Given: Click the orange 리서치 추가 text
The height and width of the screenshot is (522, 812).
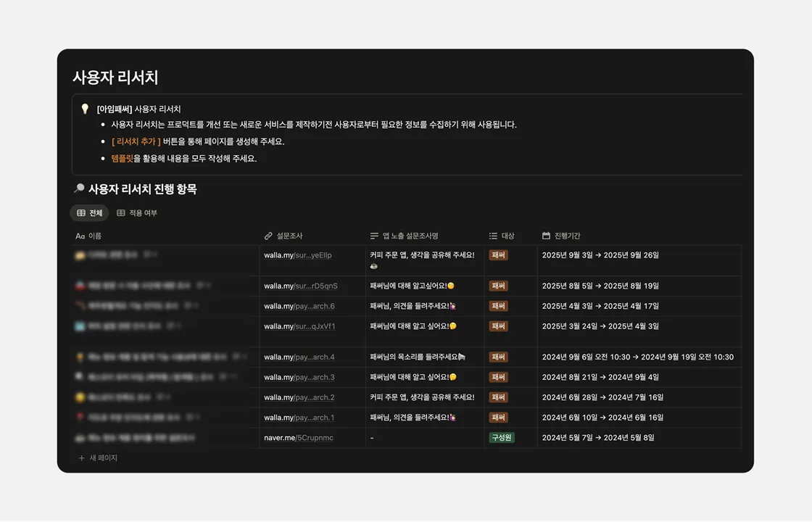Looking at the screenshot, I should (136, 141).
